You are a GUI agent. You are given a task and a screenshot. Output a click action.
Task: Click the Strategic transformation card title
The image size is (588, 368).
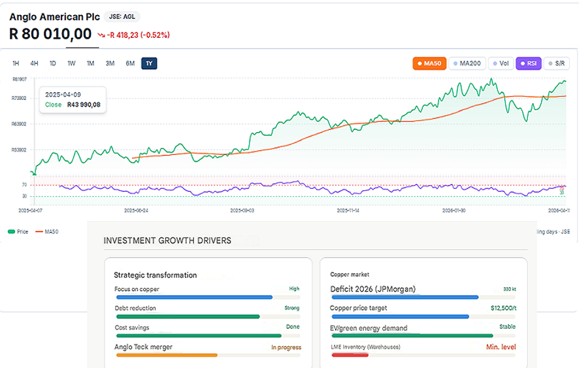[x=155, y=275]
